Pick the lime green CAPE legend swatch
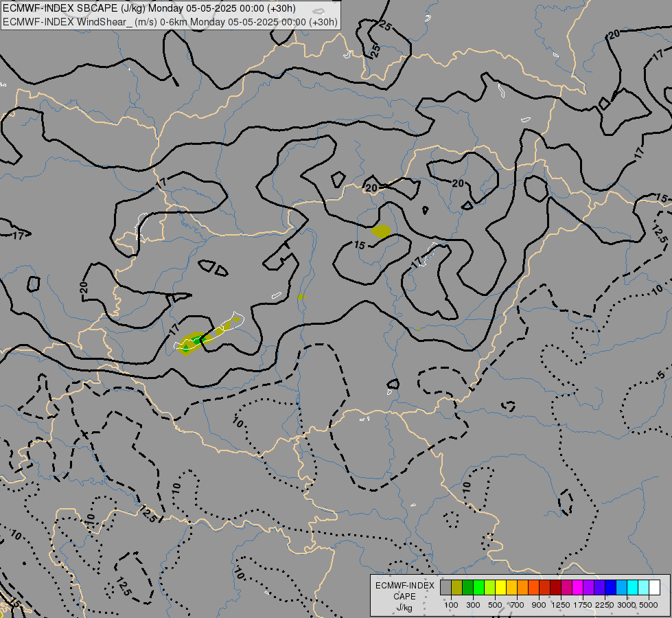672x618 pixels. point(490,587)
